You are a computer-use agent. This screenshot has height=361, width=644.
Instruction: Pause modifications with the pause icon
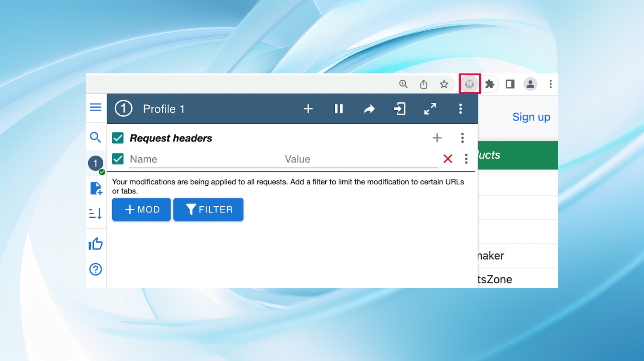pyautogui.click(x=339, y=109)
